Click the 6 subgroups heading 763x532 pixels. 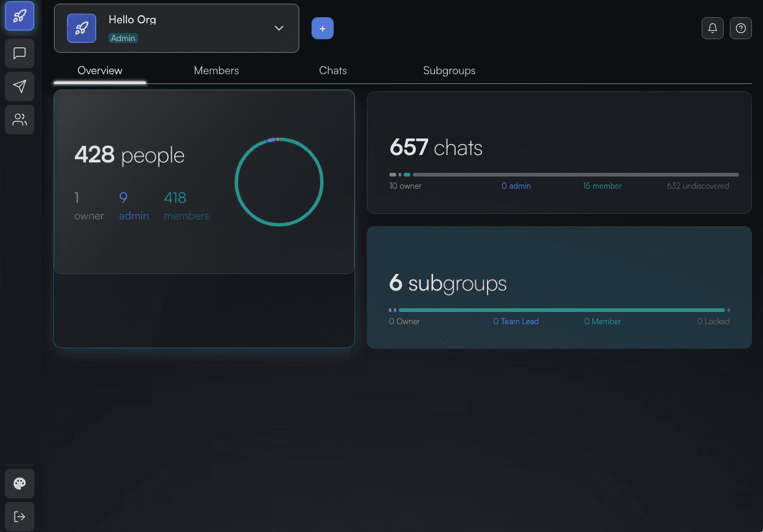[448, 283]
